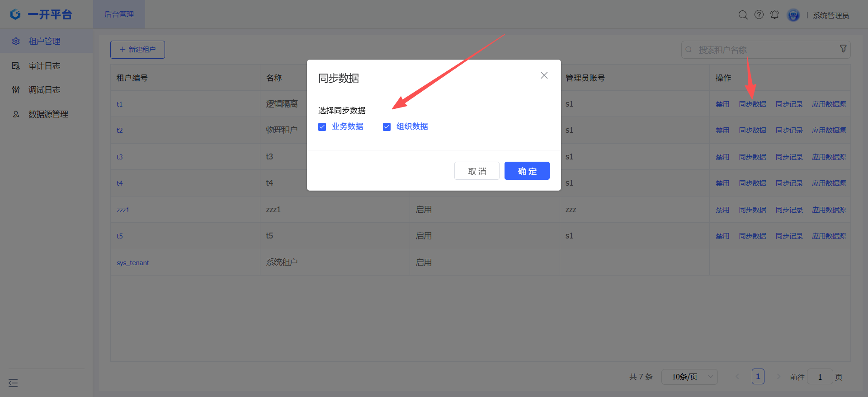The width and height of the screenshot is (868, 397).
Task: Click 同步数据 for tenant t4
Action: (752, 183)
